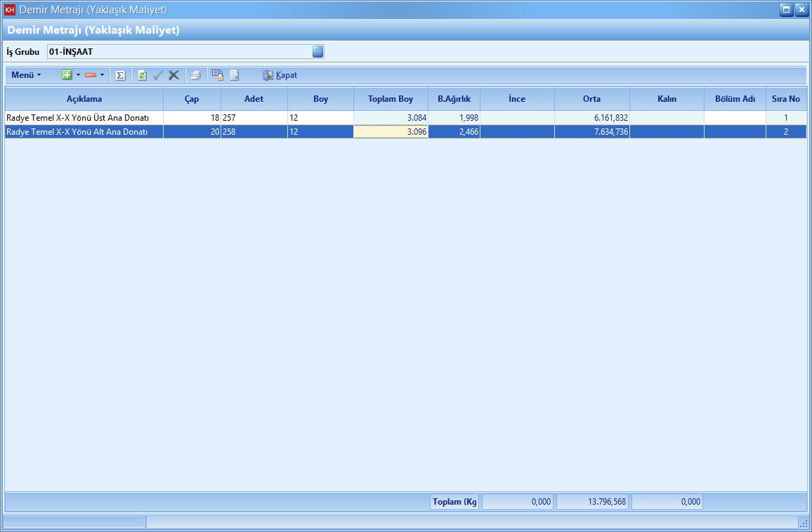Maximize the Demir Metrajı window
The width and height of the screenshot is (812, 532).
(786, 10)
